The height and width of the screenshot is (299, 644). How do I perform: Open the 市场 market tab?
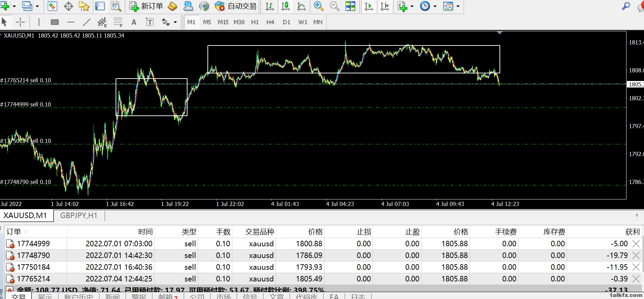tap(224, 296)
